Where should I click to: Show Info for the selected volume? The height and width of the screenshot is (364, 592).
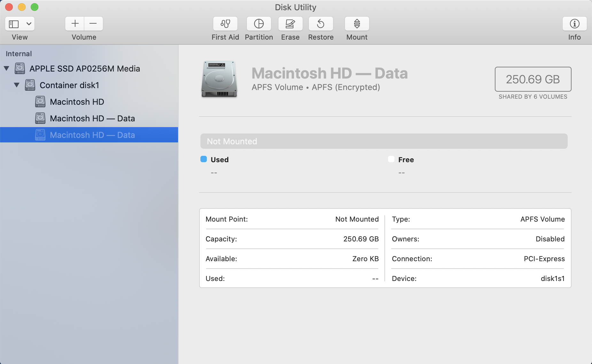pyautogui.click(x=574, y=24)
